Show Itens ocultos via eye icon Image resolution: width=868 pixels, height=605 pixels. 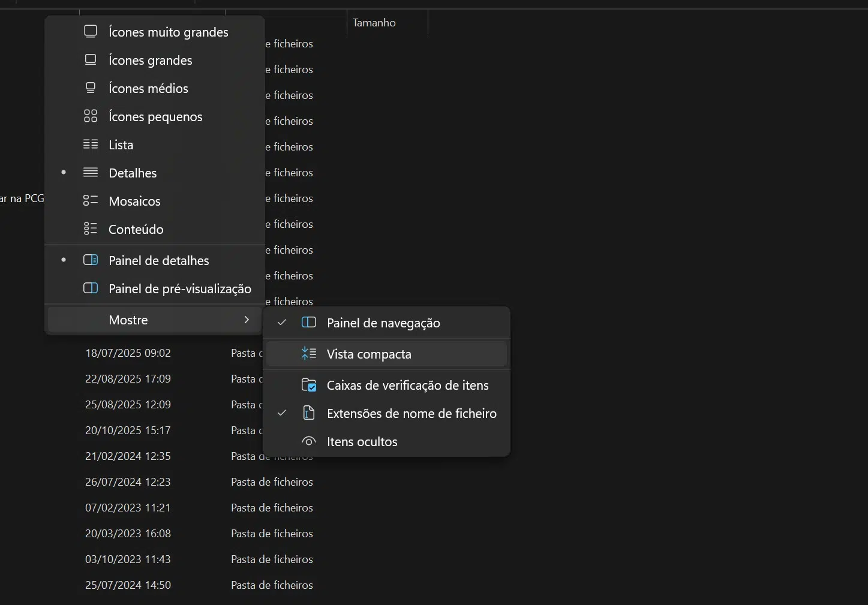(x=308, y=441)
